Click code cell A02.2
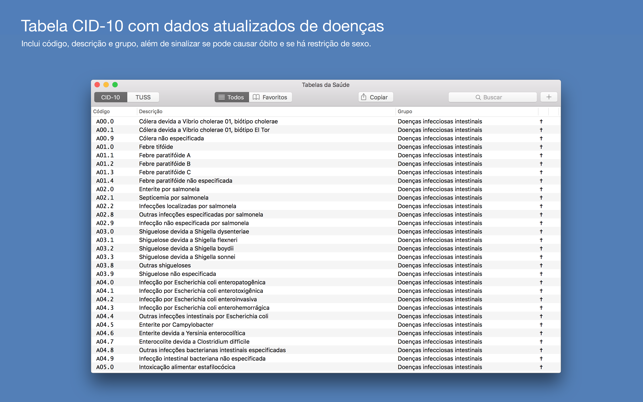 click(x=105, y=206)
